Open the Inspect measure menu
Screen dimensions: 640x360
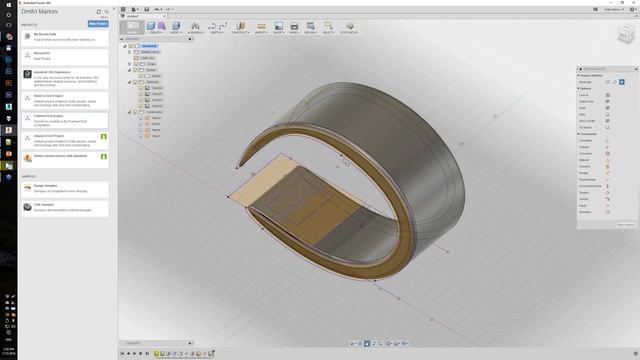[x=261, y=28]
